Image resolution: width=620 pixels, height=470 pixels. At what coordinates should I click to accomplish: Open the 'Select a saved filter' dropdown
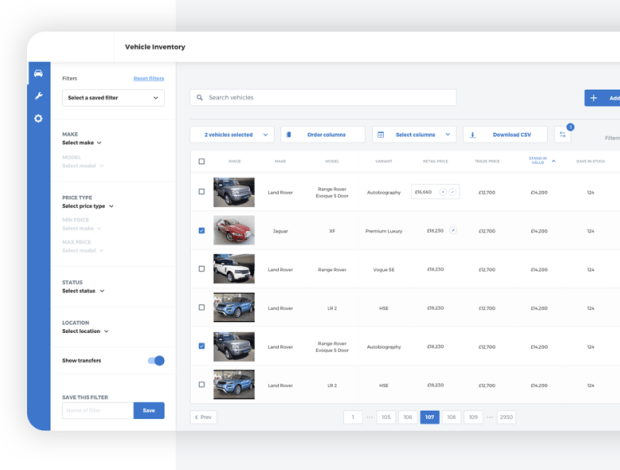coord(113,98)
